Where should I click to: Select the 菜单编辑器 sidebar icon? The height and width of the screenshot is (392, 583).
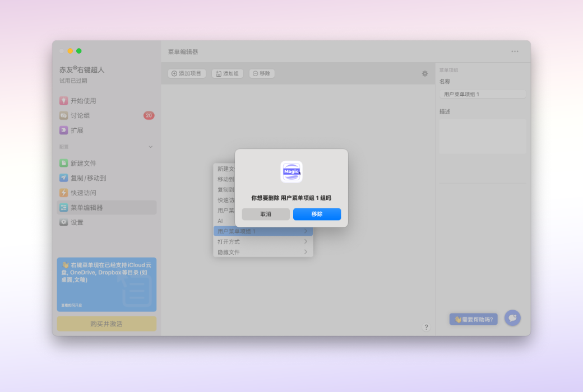63,208
